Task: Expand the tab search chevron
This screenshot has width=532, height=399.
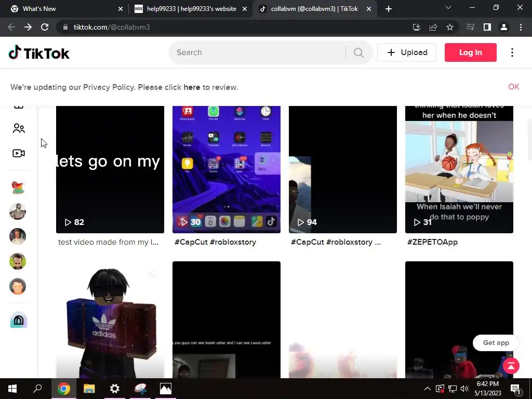Action: (x=448, y=7)
